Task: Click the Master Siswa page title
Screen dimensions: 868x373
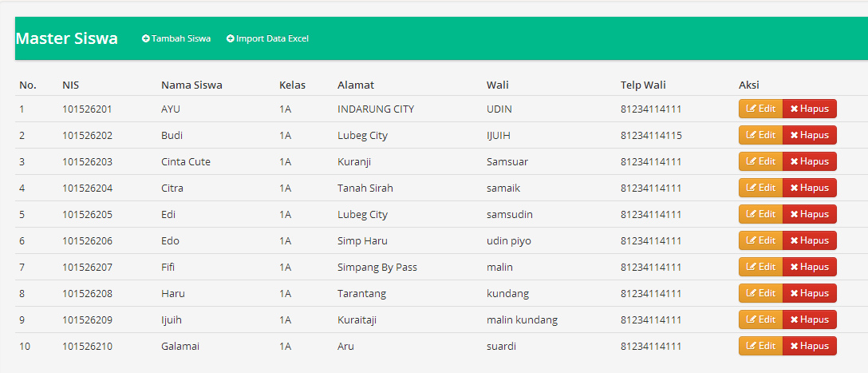Action: 67,38
